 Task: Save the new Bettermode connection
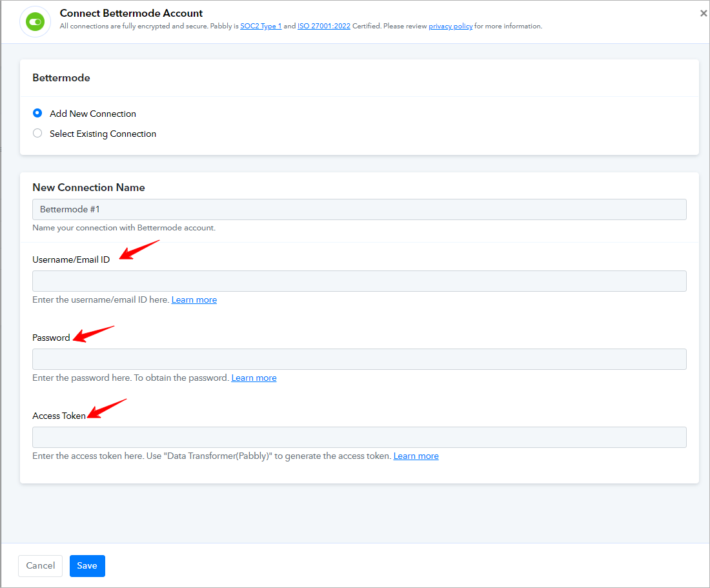[x=87, y=566]
